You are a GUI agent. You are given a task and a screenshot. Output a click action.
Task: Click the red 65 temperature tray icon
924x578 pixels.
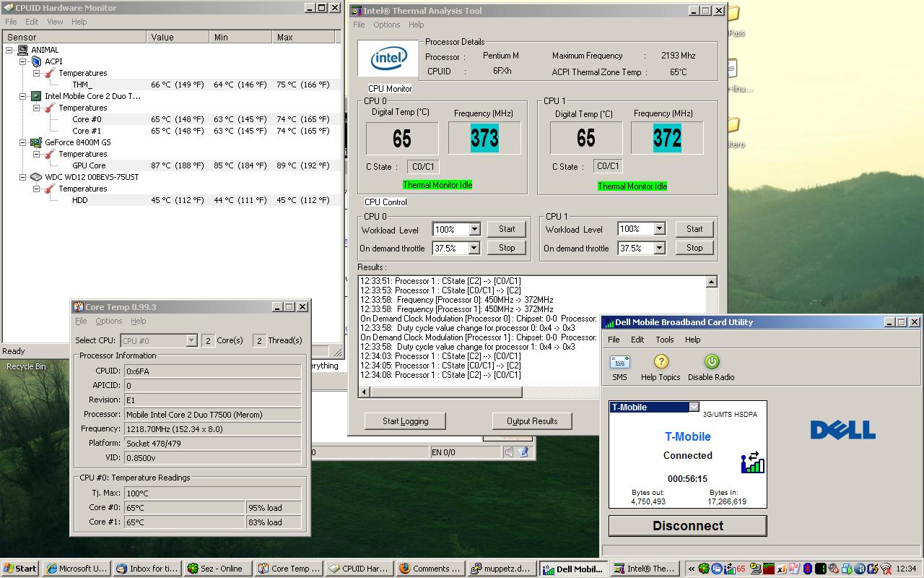click(741, 569)
